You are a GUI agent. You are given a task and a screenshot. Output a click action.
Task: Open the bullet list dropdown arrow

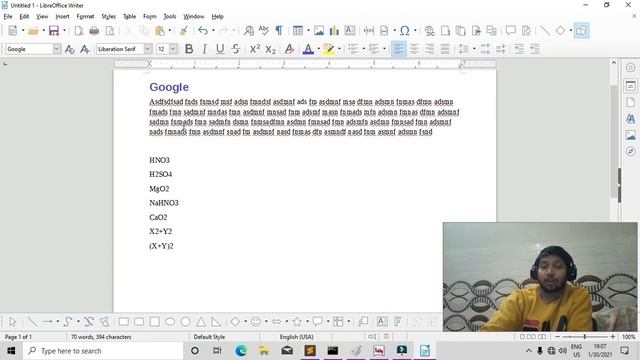(x=364, y=49)
